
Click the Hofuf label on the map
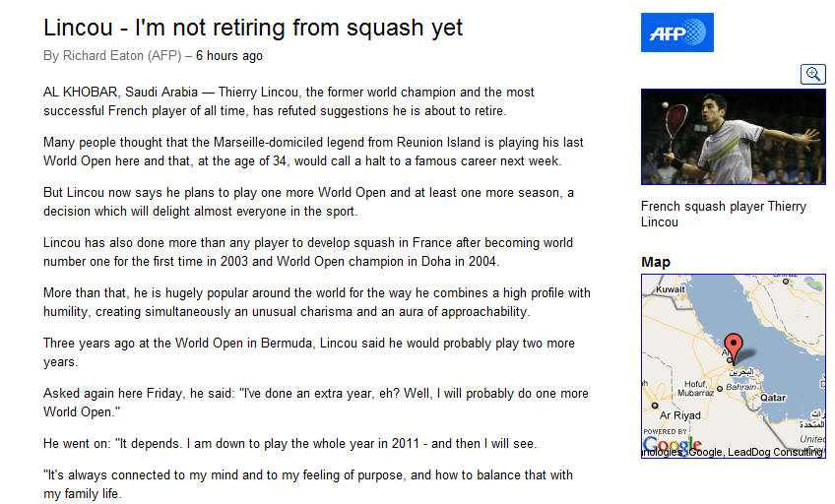[695, 385]
